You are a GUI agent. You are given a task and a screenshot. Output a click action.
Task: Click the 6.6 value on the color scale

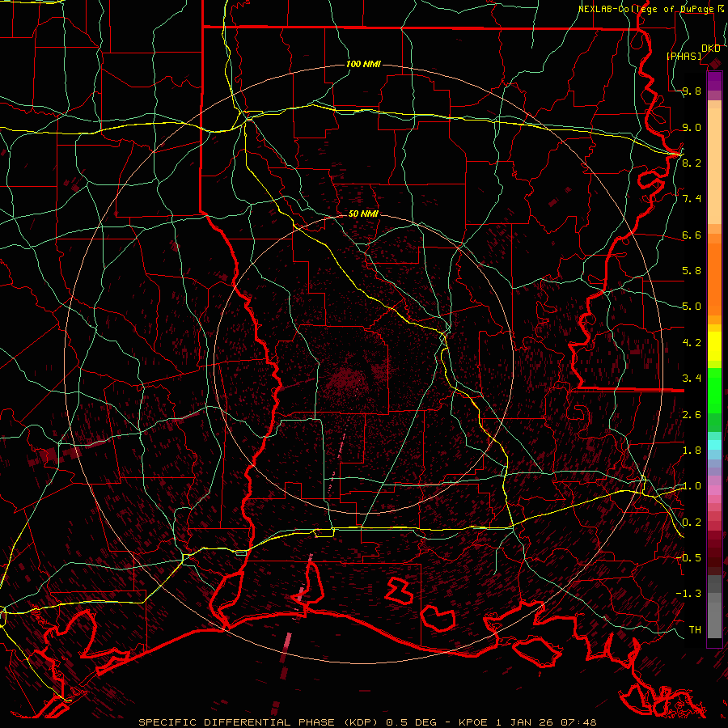(692, 235)
